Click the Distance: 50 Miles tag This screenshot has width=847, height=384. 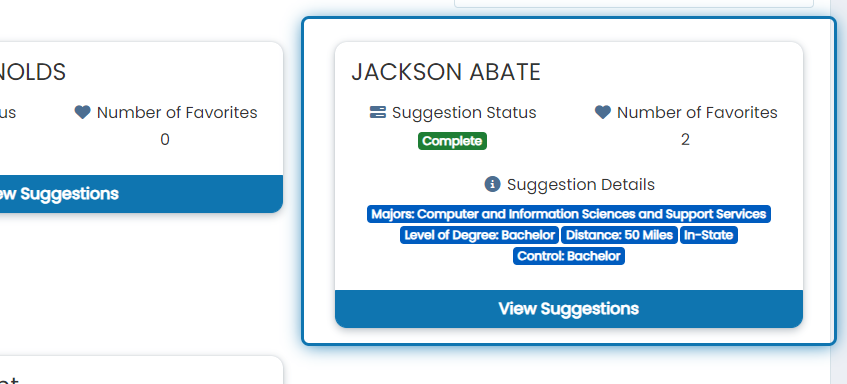(620, 235)
